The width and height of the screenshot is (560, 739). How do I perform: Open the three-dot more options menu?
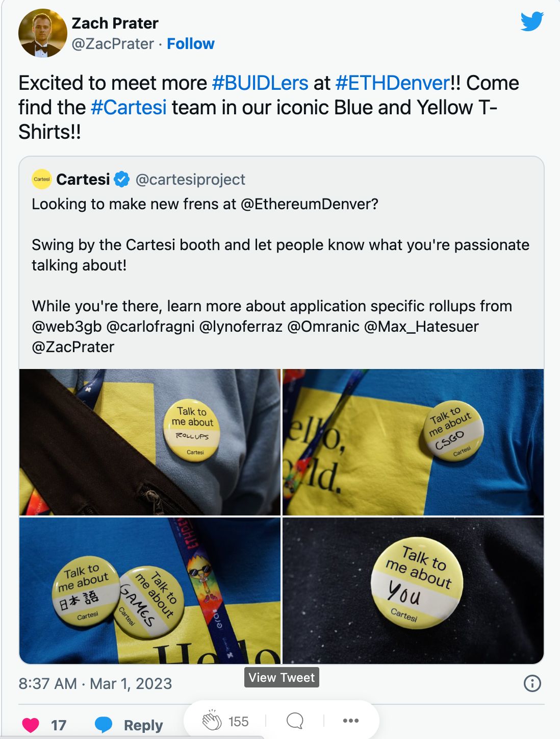(x=351, y=721)
